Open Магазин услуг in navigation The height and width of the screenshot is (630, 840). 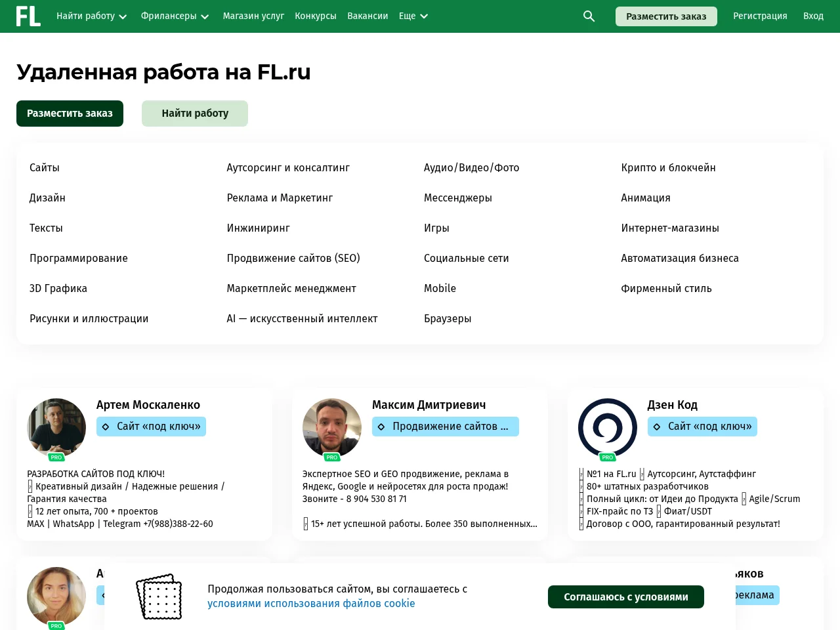point(253,16)
